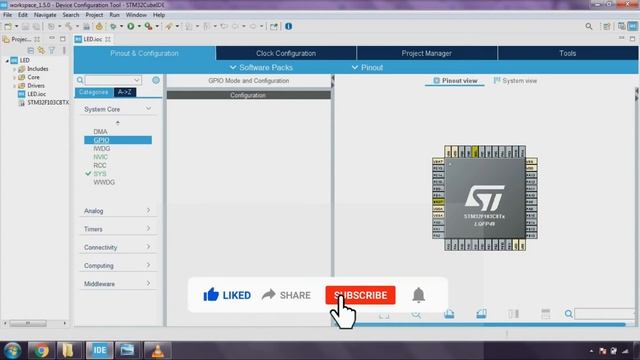Open the Help menu
Image resolution: width=640 pixels, height=360 pixels.
(159, 15)
